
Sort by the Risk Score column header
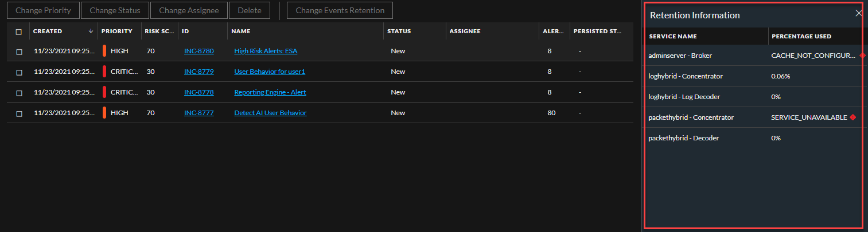coord(159,32)
